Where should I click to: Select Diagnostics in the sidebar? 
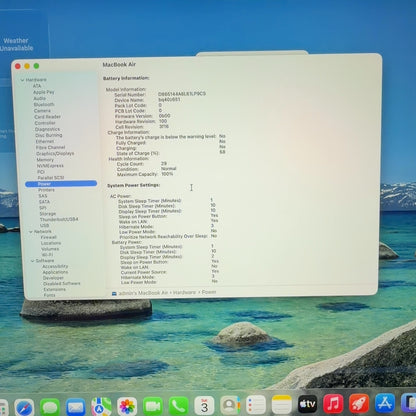(x=47, y=129)
